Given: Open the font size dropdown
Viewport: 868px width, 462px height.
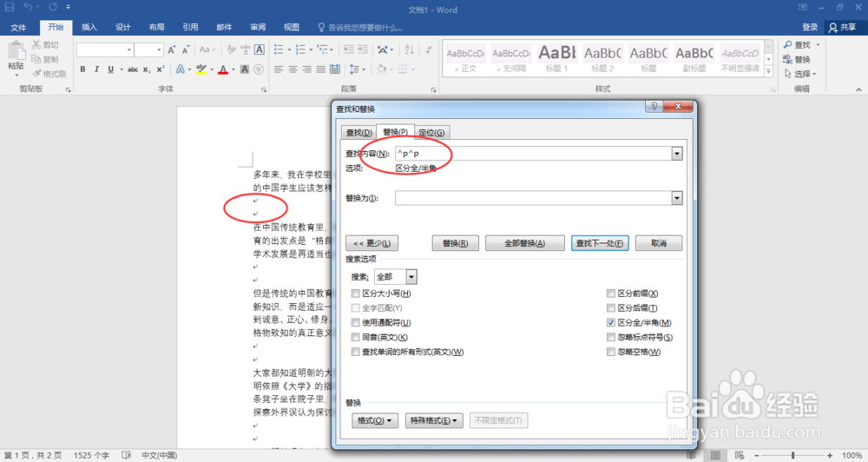Looking at the screenshot, I should (x=159, y=49).
